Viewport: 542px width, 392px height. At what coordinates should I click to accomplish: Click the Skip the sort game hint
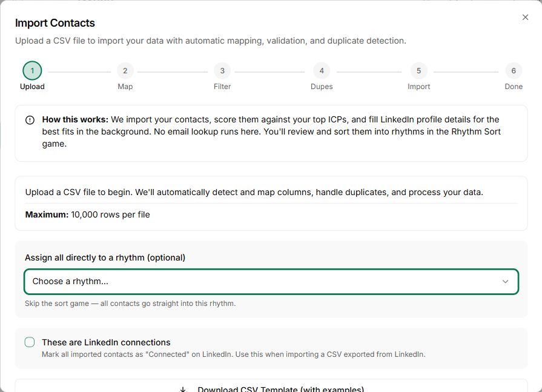pos(130,304)
